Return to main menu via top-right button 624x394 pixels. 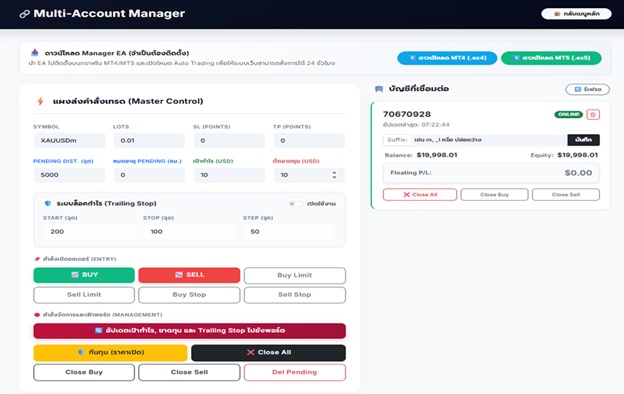coord(576,14)
